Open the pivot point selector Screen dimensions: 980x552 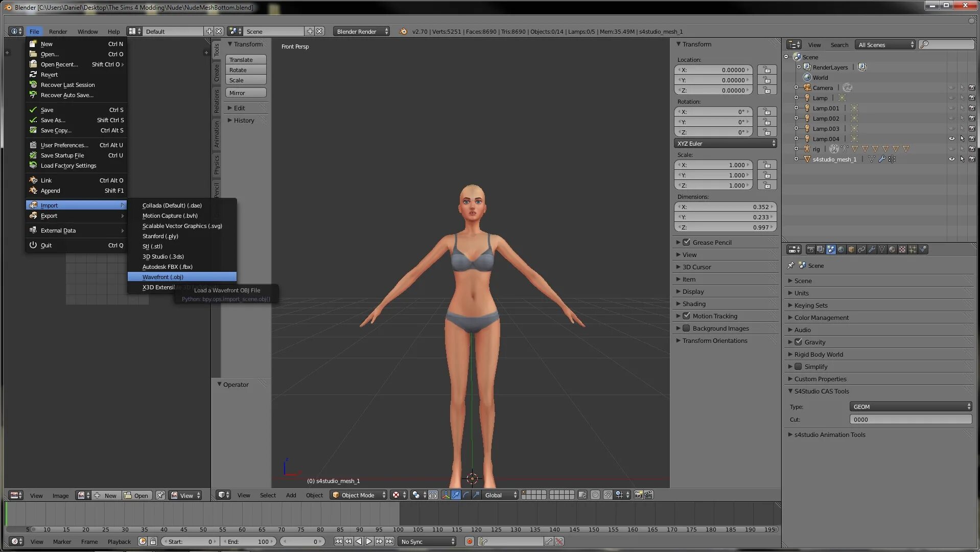419,495
